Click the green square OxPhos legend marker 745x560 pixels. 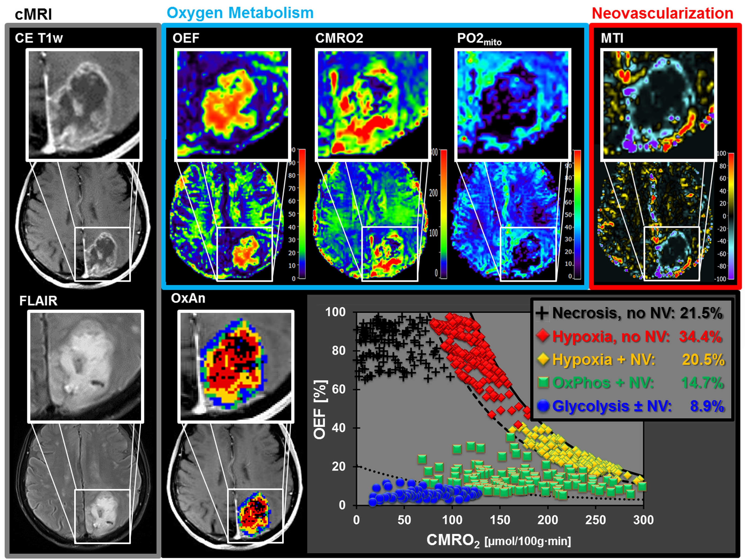point(543,383)
